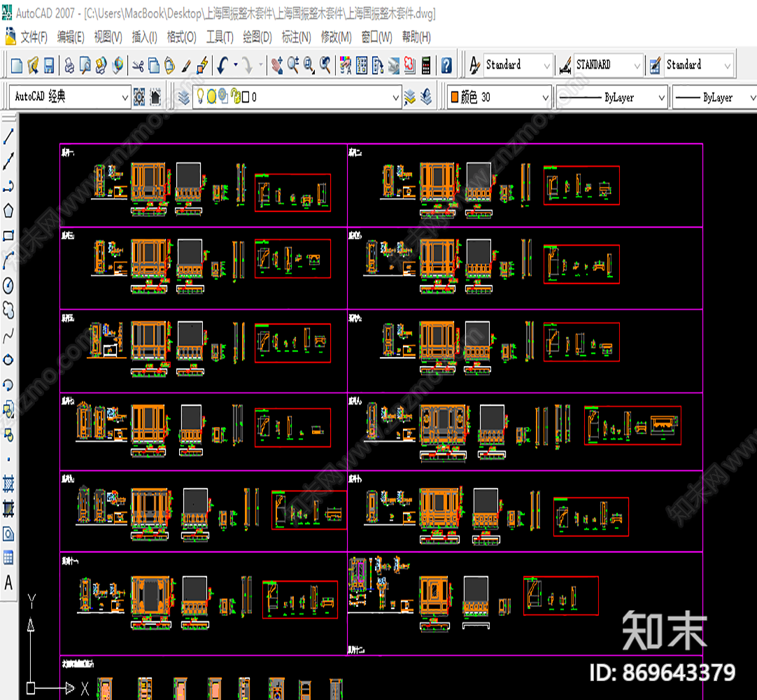Viewport: 757px width, 700px height.
Task: Click the layer 0 color swatch
Action: (246, 97)
